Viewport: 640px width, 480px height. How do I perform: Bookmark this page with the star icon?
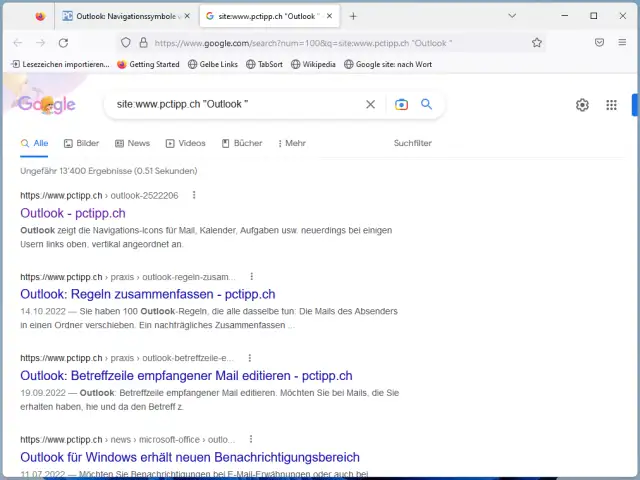(537, 42)
